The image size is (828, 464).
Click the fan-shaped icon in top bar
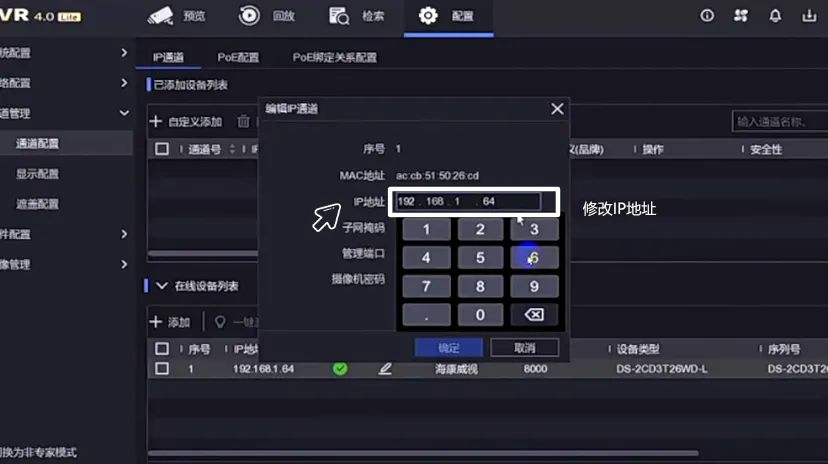[x=741, y=16]
